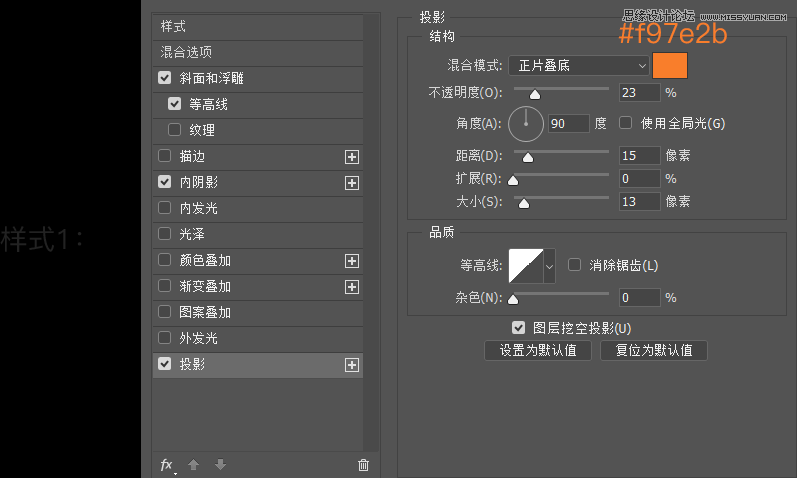Click the 复位为默认值 button
This screenshot has width=797, height=478.
click(x=654, y=351)
